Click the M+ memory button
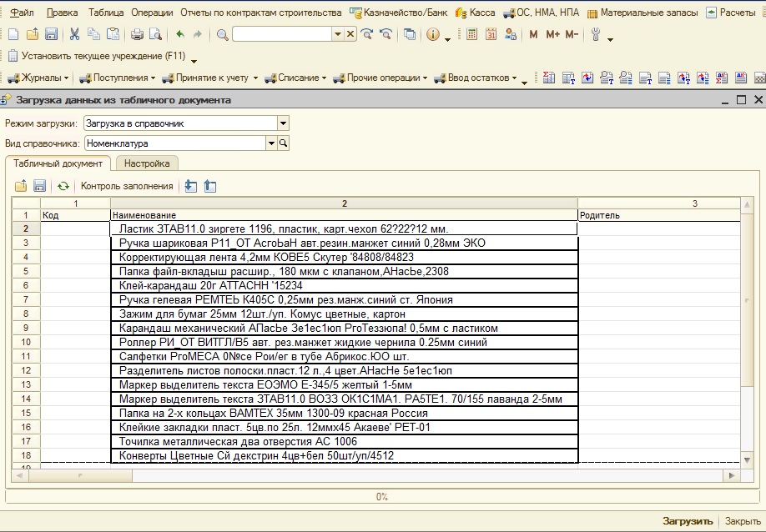The image size is (766, 532). pyautogui.click(x=552, y=34)
